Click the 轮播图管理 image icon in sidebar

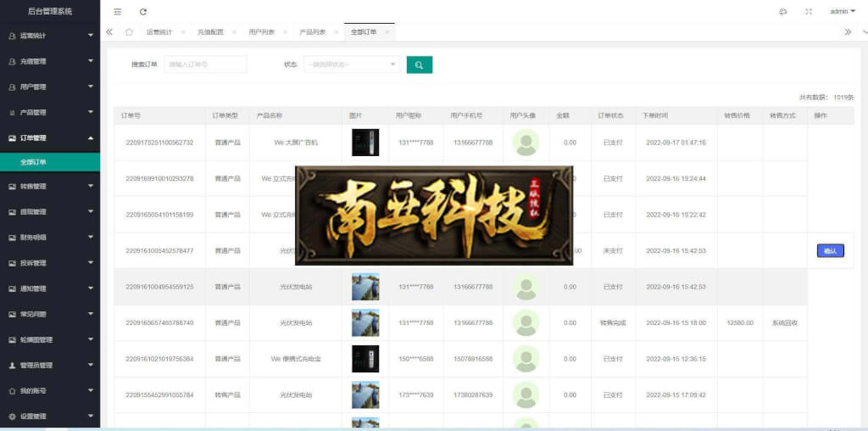point(12,340)
